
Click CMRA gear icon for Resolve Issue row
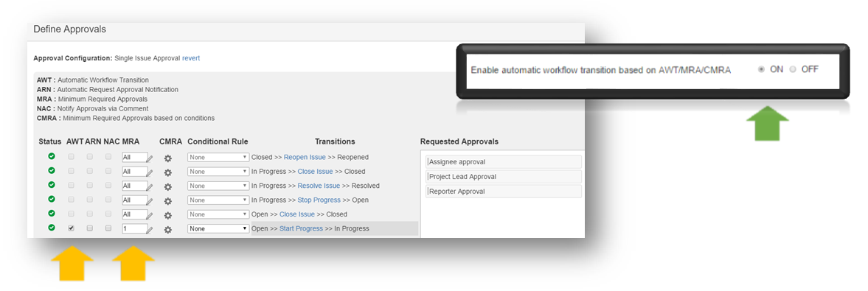point(168,187)
